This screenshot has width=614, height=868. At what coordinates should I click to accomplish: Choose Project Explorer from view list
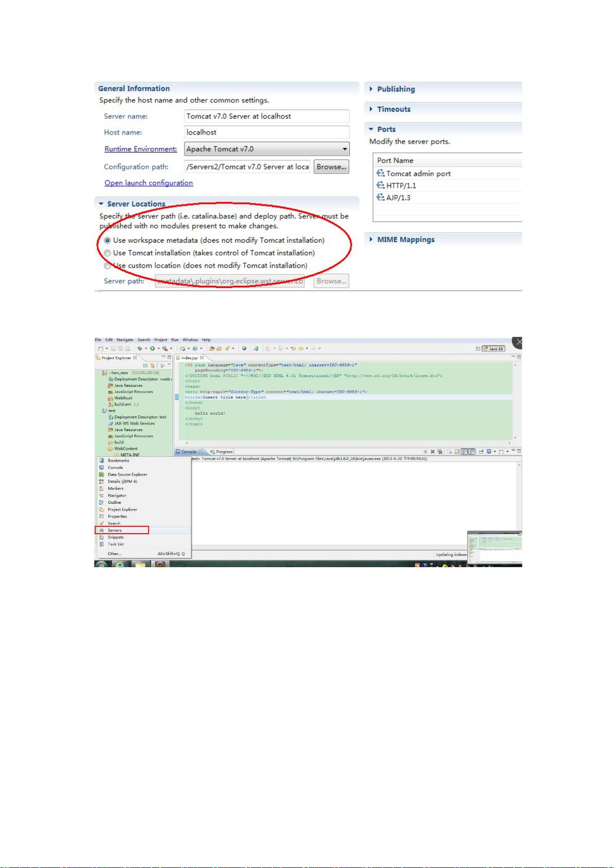tap(144, 509)
